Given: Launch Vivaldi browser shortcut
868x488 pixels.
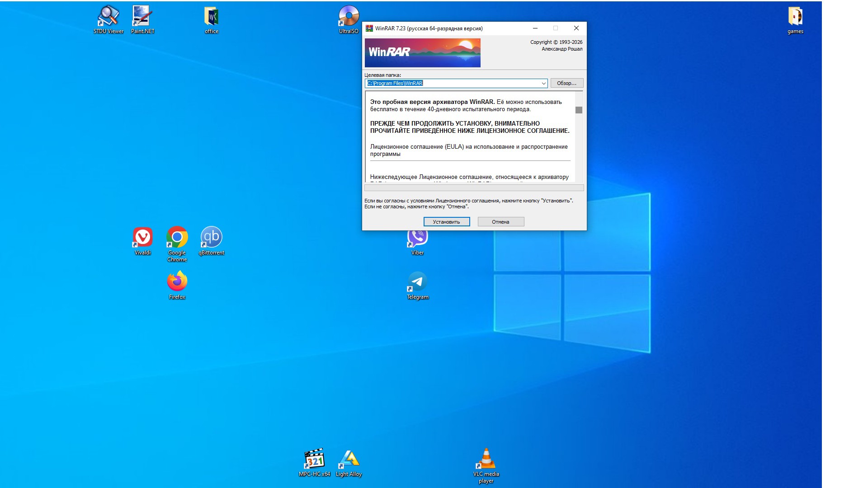Looking at the screenshot, I should point(143,241).
